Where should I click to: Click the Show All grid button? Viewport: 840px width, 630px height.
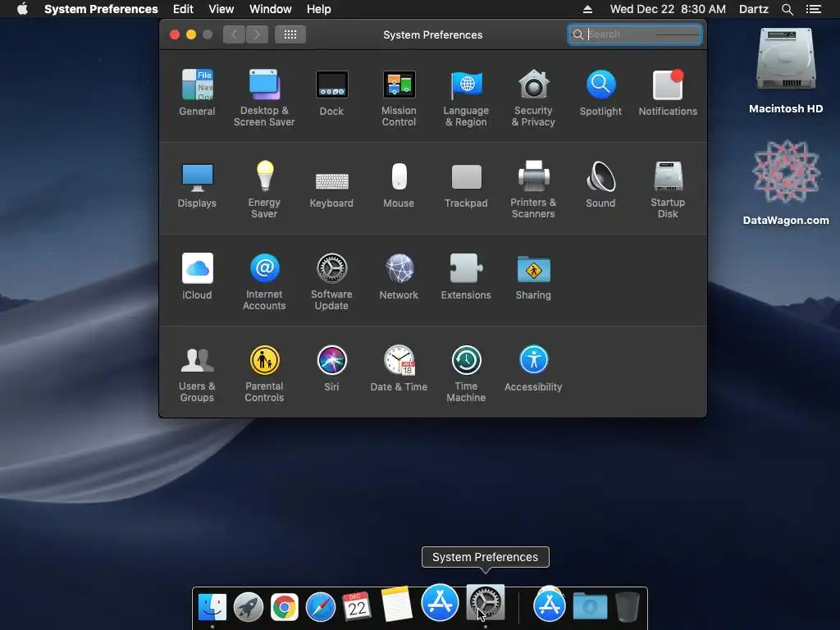coord(290,34)
